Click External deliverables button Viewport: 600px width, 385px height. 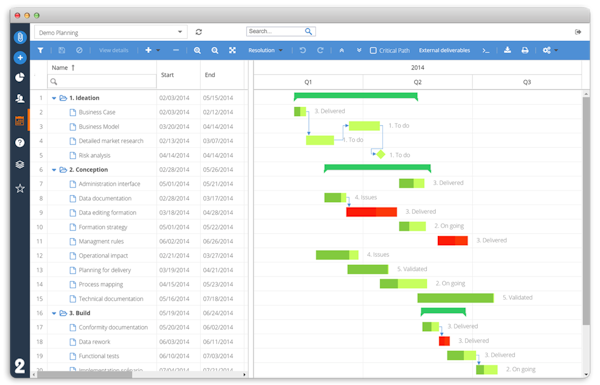[444, 51]
